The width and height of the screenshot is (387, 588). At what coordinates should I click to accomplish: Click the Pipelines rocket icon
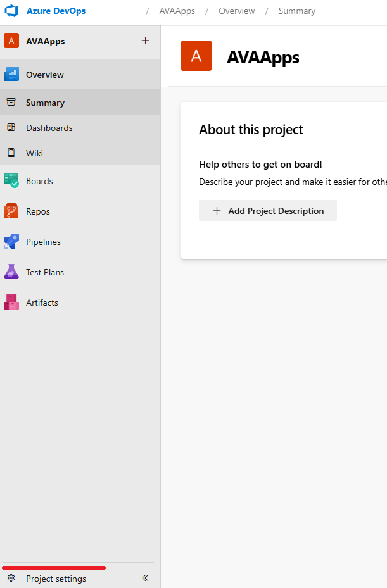(11, 241)
